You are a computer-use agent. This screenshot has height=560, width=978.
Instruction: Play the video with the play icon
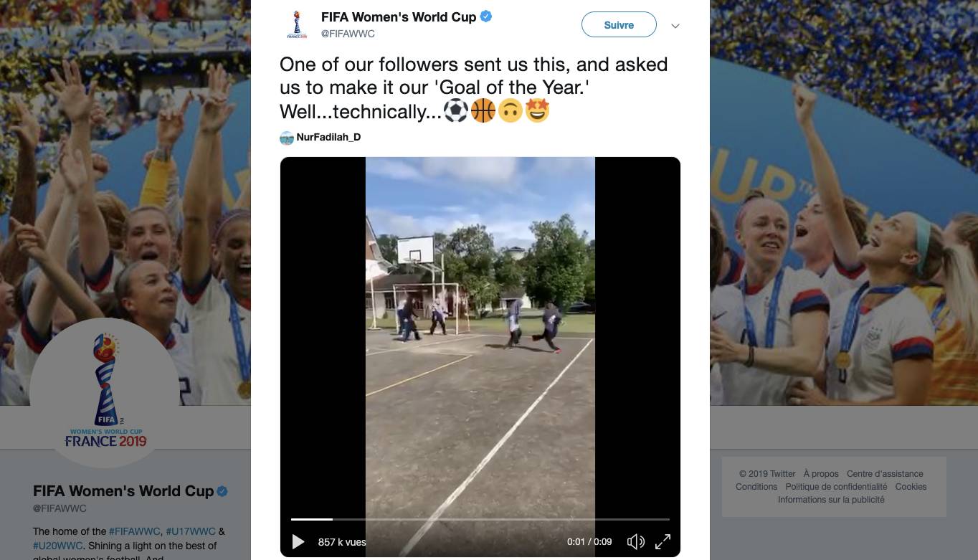coord(298,542)
